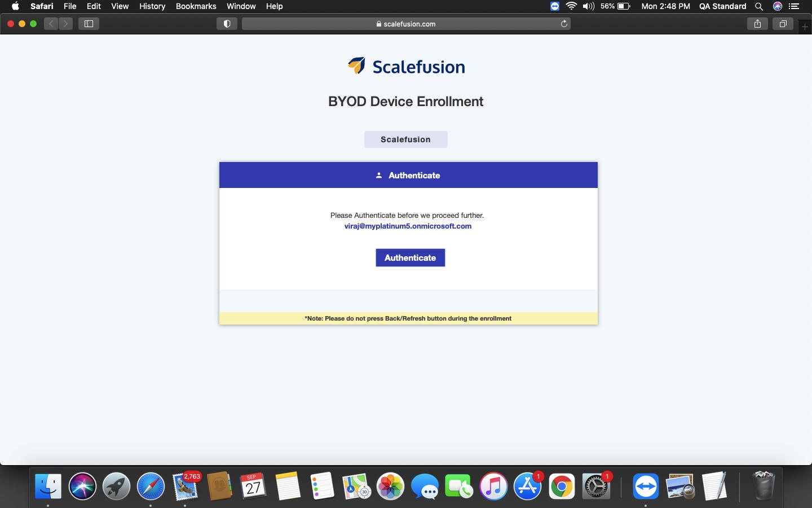Launch Siri from the Dock
The height and width of the screenshot is (508, 812).
82,486
